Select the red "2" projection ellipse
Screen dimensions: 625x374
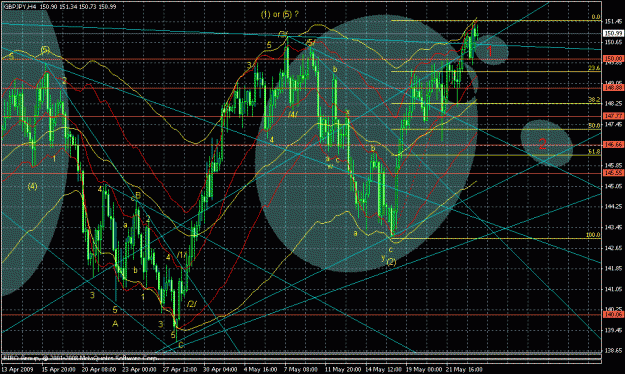point(546,143)
